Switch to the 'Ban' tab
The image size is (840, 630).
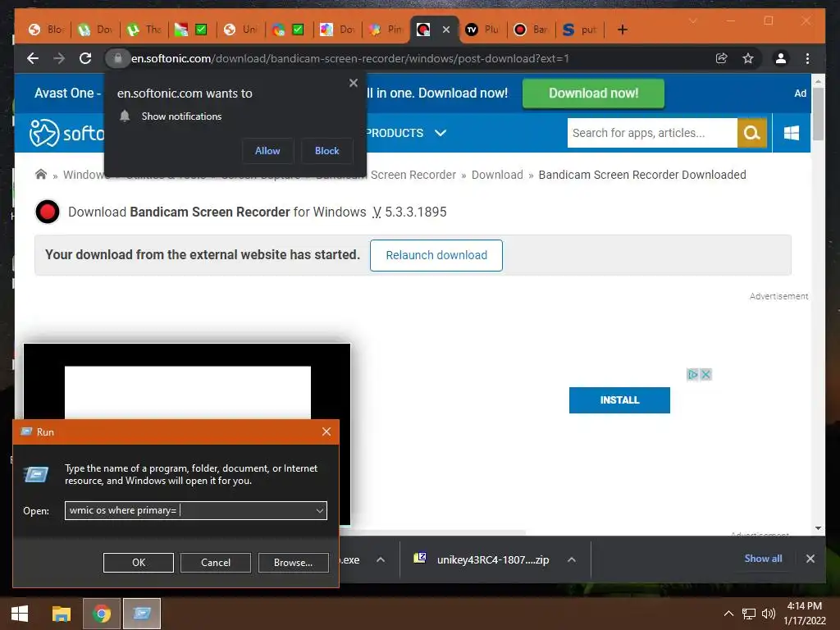click(531, 30)
